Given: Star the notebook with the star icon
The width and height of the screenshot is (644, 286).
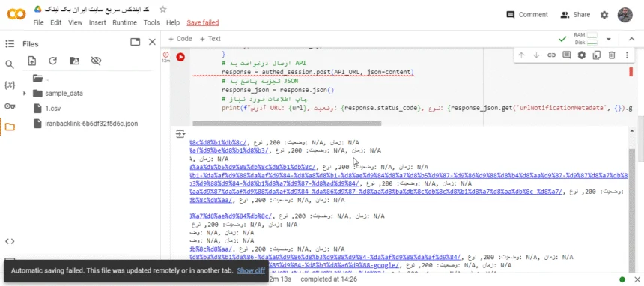Looking at the screenshot, I should point(163,10).
